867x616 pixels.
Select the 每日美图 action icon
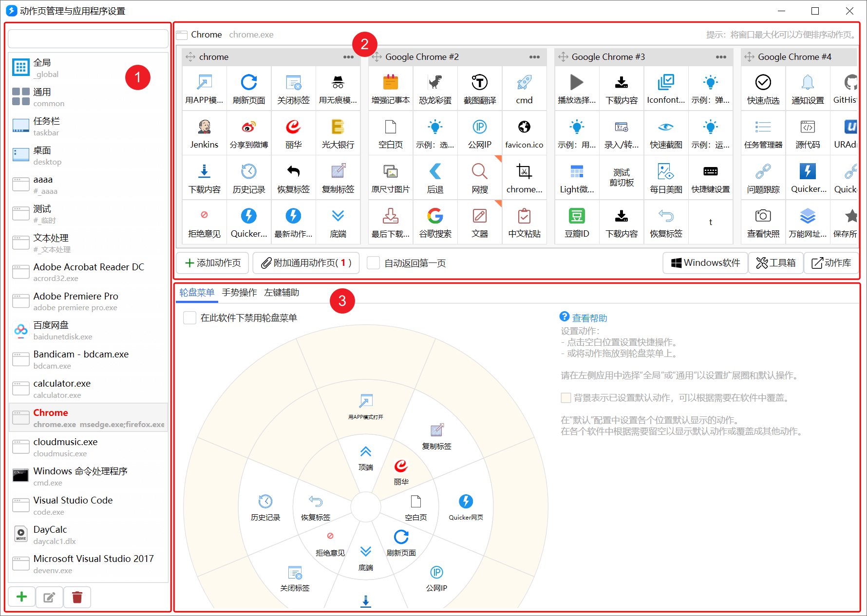pos(666,178)
